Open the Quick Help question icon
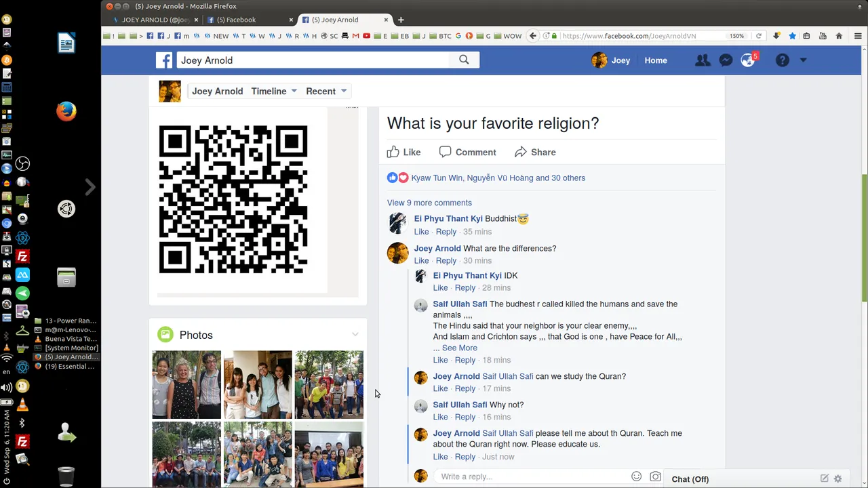 (x=782, y=60)
